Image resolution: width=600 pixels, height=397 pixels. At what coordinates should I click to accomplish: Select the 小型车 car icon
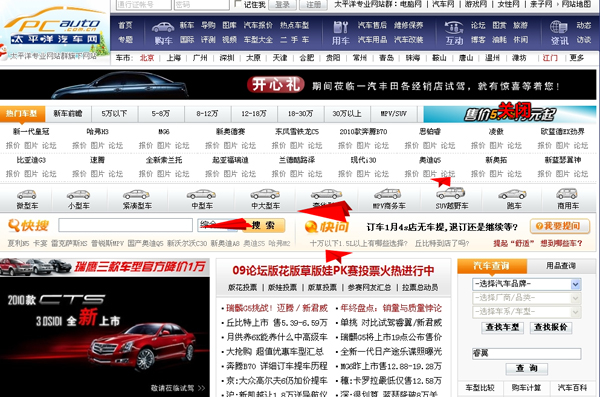coord(78,194)
